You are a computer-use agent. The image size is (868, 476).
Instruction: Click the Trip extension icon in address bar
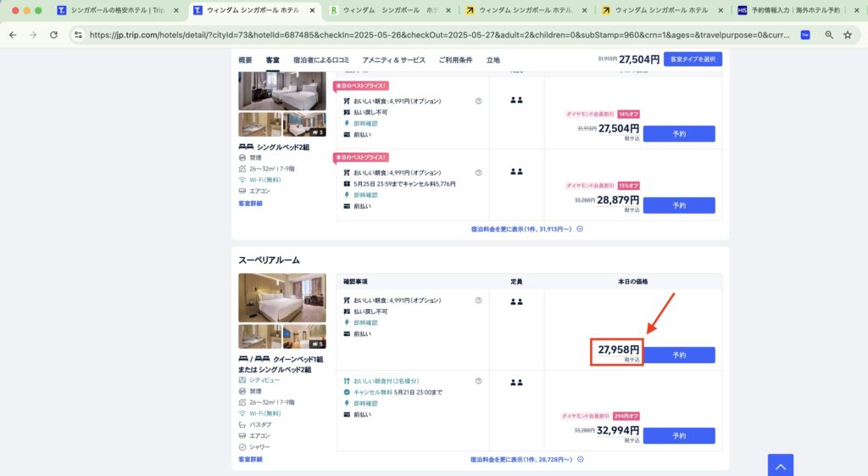[x=805, y=35]
